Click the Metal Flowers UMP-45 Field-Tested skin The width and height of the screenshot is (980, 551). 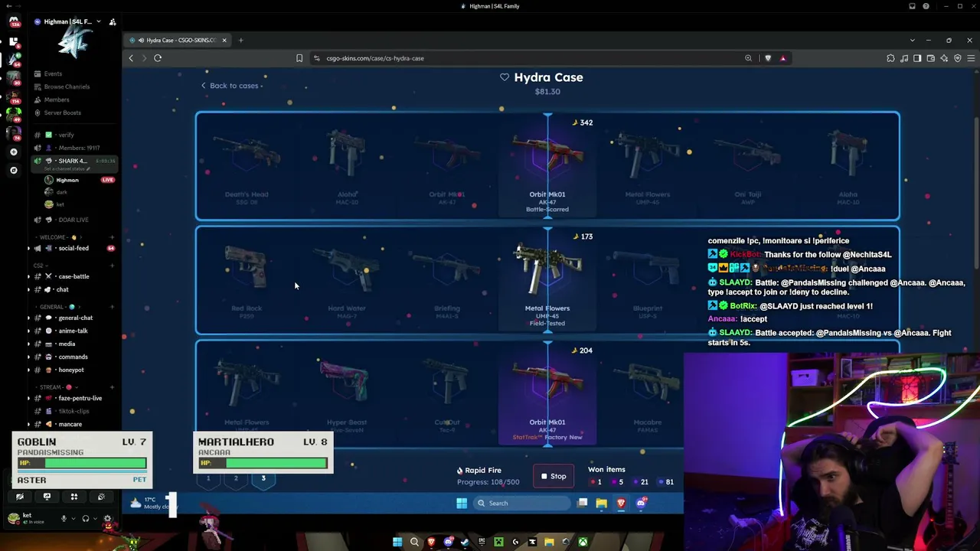pos(547,281)
